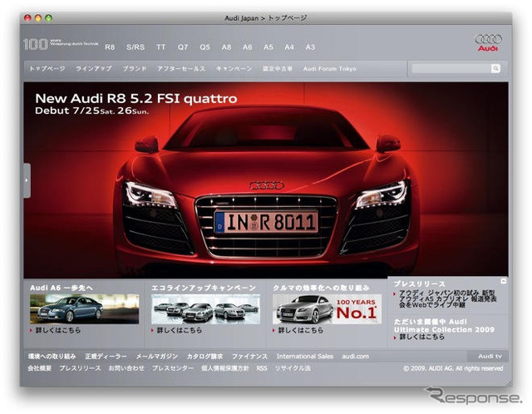Click the 100 YEARS No.1 thumbnail
532x414 pixels.
pyautogui.click(x=327, y=309)
